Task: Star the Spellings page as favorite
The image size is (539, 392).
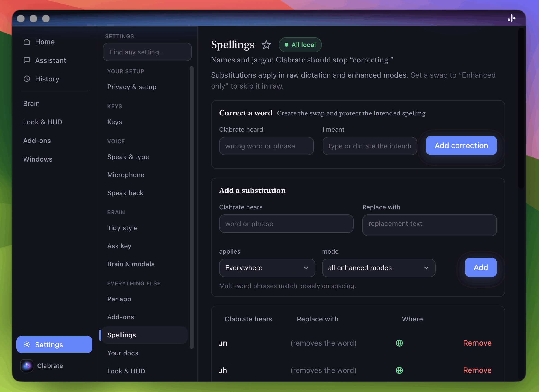Action: pos(266,45)
